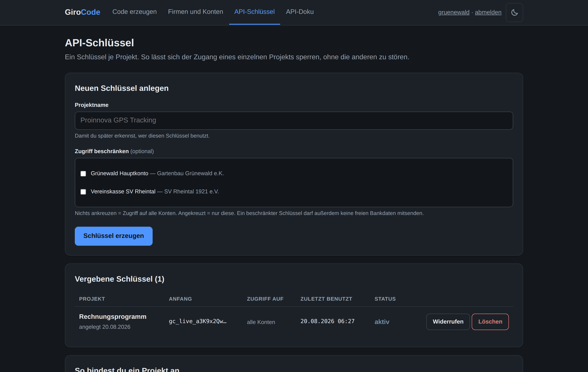Viewport: 588px width, 372px height.
Task: Click the Neuen Schlüssel anlegen heading
Action: point(121,88)
